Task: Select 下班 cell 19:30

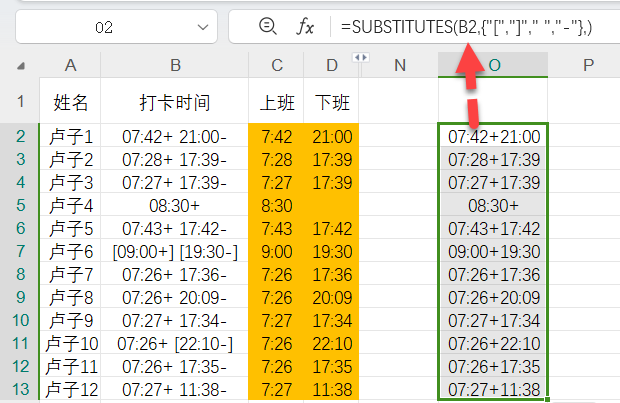Action: [331, 251]
